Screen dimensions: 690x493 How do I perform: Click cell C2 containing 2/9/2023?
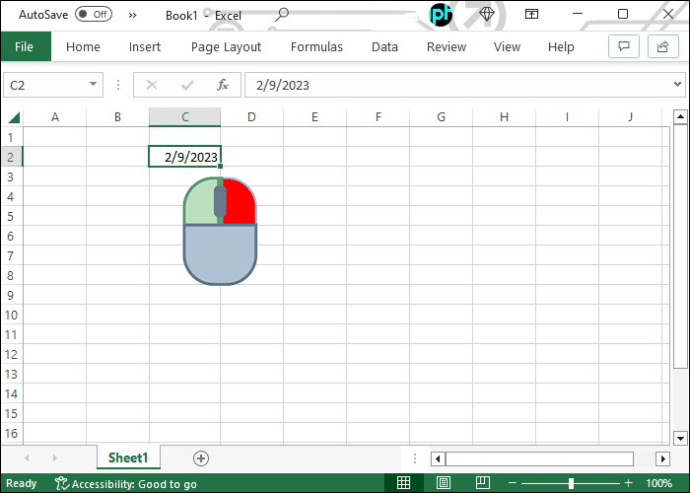(x=185, y=157)
